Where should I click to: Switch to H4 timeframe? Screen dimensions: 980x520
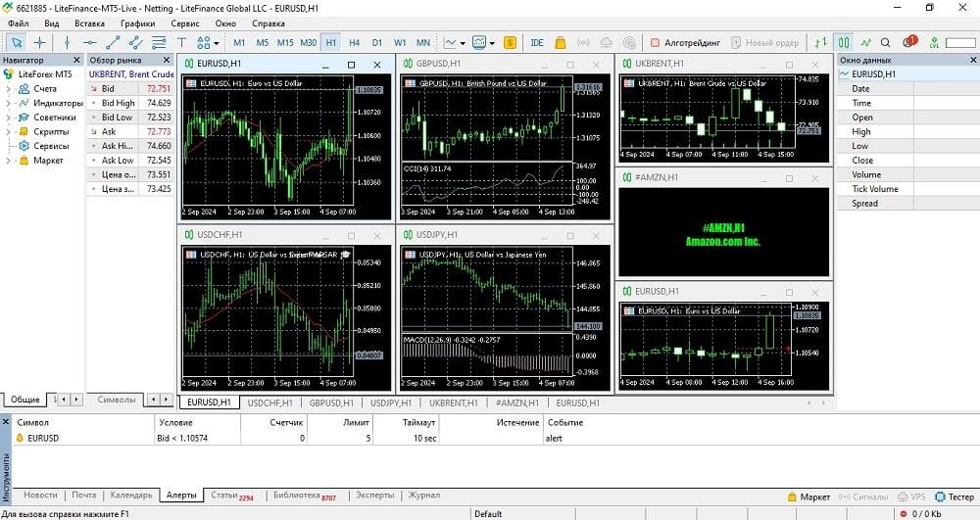pyautogui.click(x=355, y=42)
